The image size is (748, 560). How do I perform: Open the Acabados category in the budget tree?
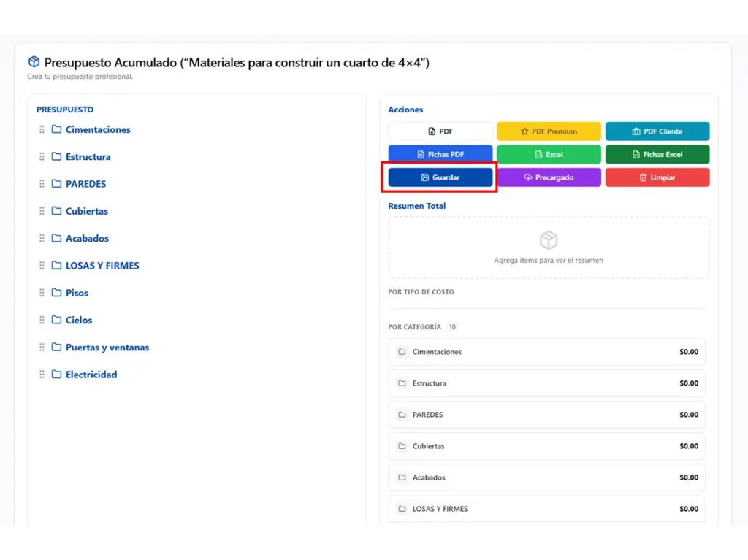pyautogui.click(x=87, y=239)
